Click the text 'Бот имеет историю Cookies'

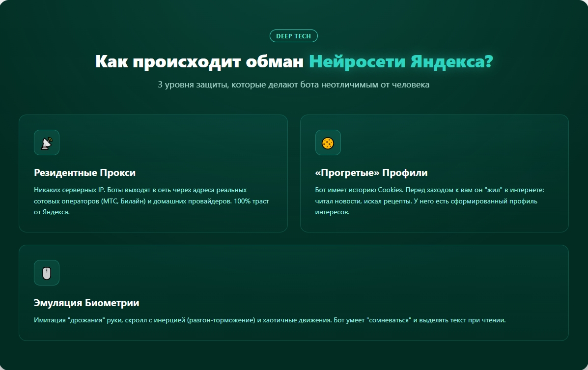click(359, 190)
